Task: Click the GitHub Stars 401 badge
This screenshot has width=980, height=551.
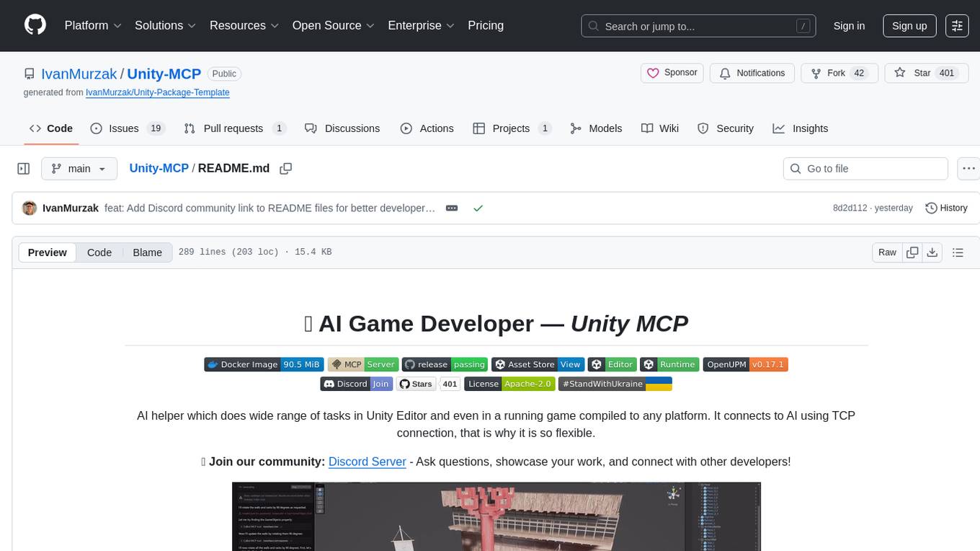Action: click(428, 384)
